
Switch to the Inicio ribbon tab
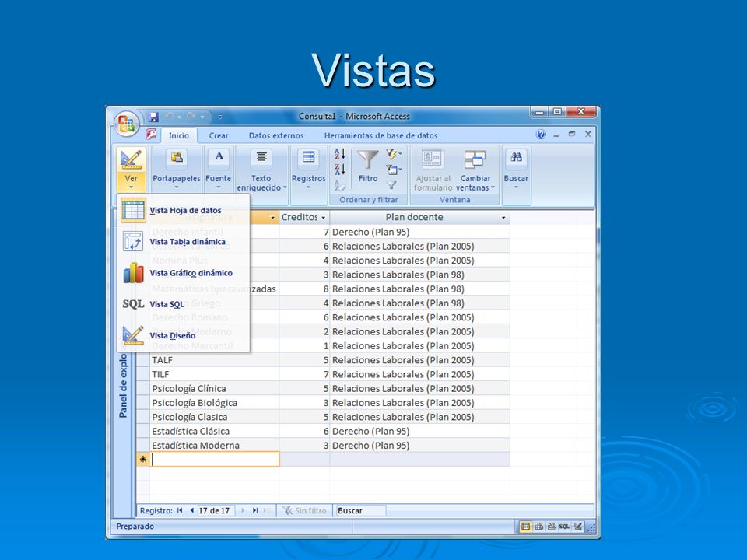pos(179,135)
